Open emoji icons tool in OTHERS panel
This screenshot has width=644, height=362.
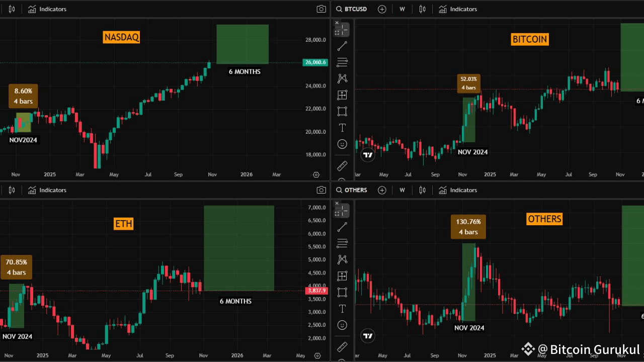point(342,325)
